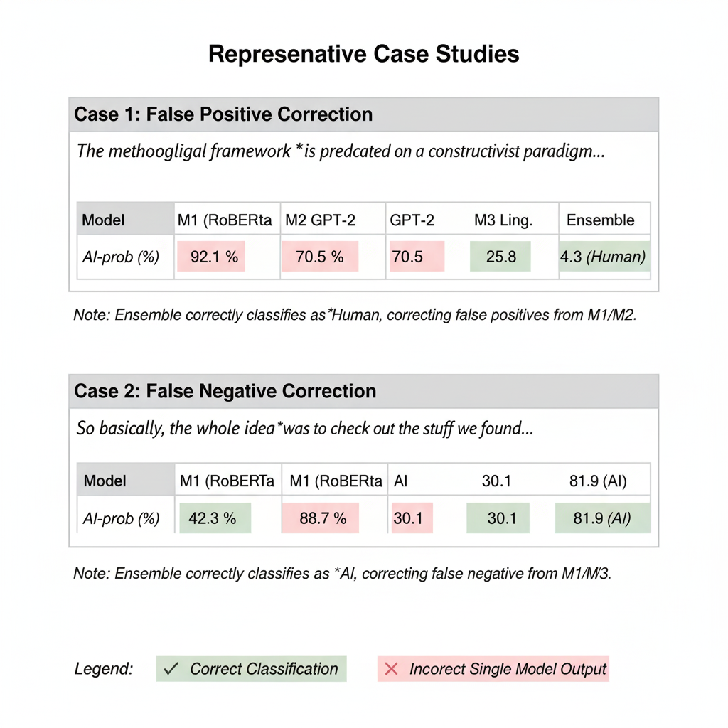Select the green Correct Classification legend swatch
Viewport: 728px width, 728px height.
(x=252, y=668)
